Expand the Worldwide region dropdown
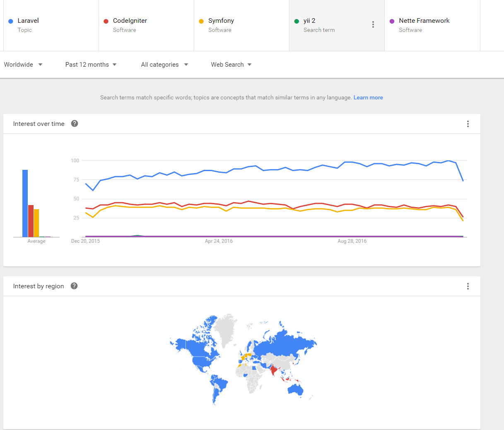The width and height of the screenshot is (504, 430). 23,65
